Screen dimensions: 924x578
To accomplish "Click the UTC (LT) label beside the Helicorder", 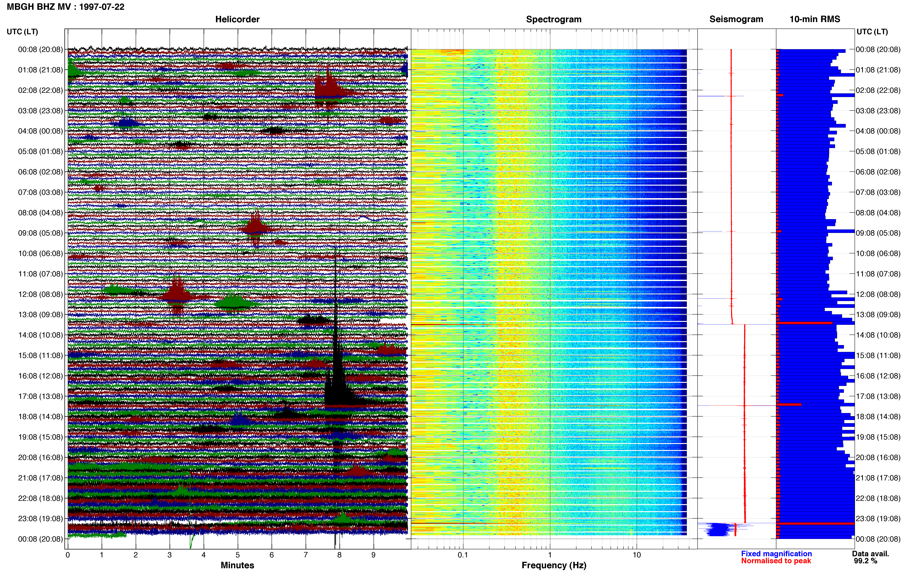I will (22, 32).
